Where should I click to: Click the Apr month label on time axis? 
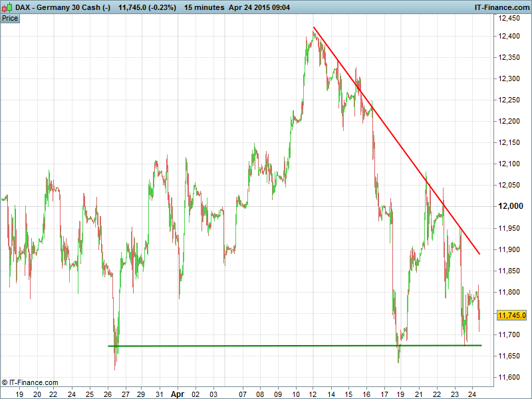[177, 394]
